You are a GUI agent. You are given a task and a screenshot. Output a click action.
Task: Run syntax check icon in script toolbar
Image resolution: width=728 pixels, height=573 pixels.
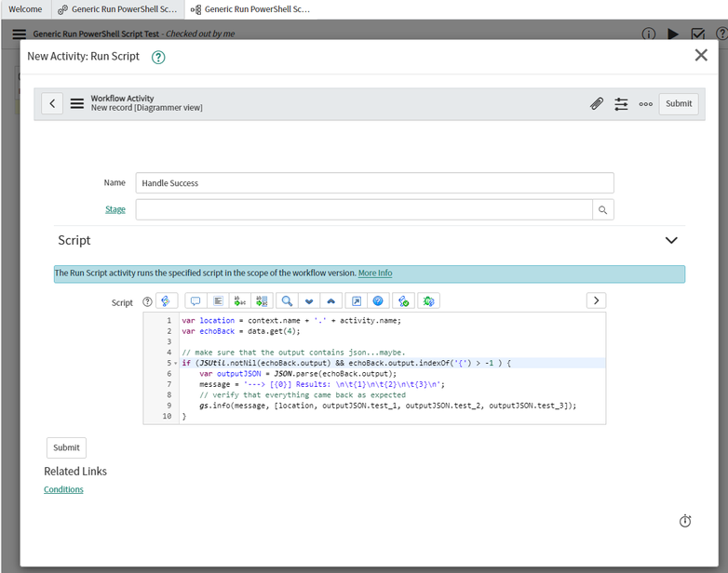(x=403, y=301)
